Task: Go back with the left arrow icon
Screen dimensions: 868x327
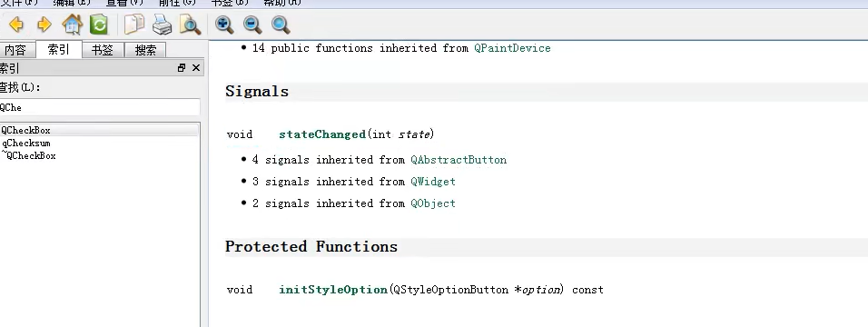Action: [x=16, y=25]
